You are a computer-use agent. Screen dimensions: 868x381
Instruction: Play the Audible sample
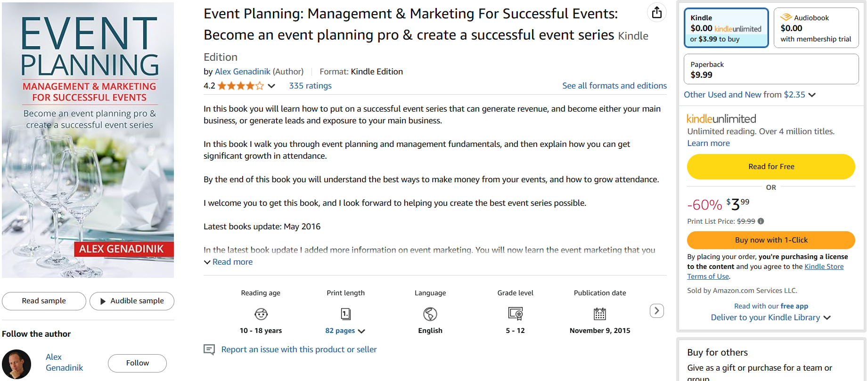[132, 301]
